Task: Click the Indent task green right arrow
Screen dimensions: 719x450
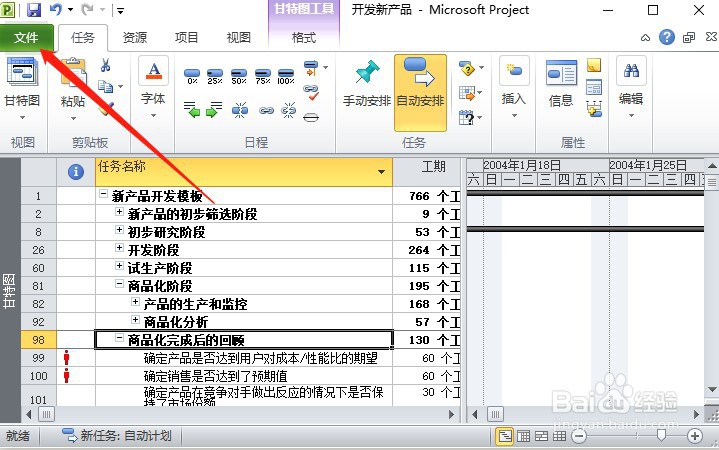Action: pos(214,110)
